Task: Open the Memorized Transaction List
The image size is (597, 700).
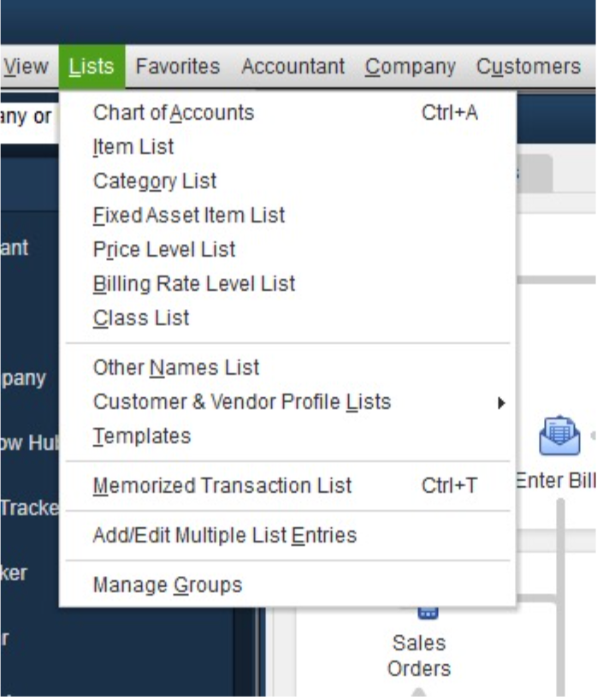Action: pos(287,485)
